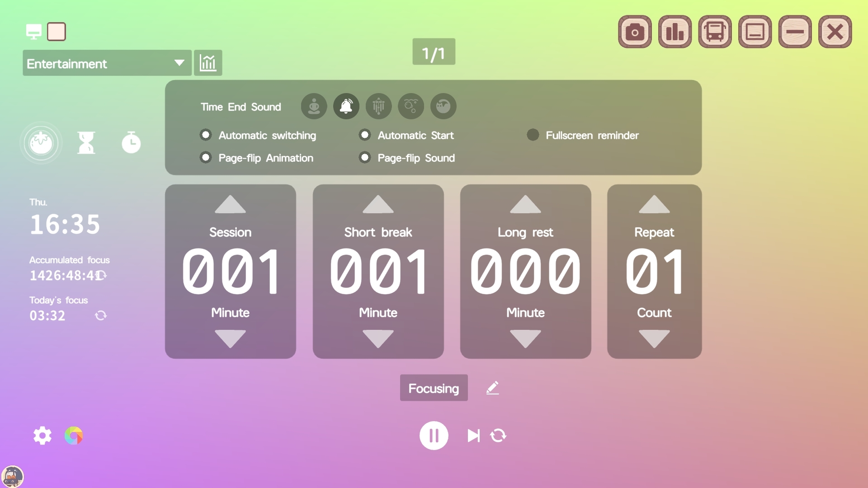Select the bell time end sound

click(346, 107)
